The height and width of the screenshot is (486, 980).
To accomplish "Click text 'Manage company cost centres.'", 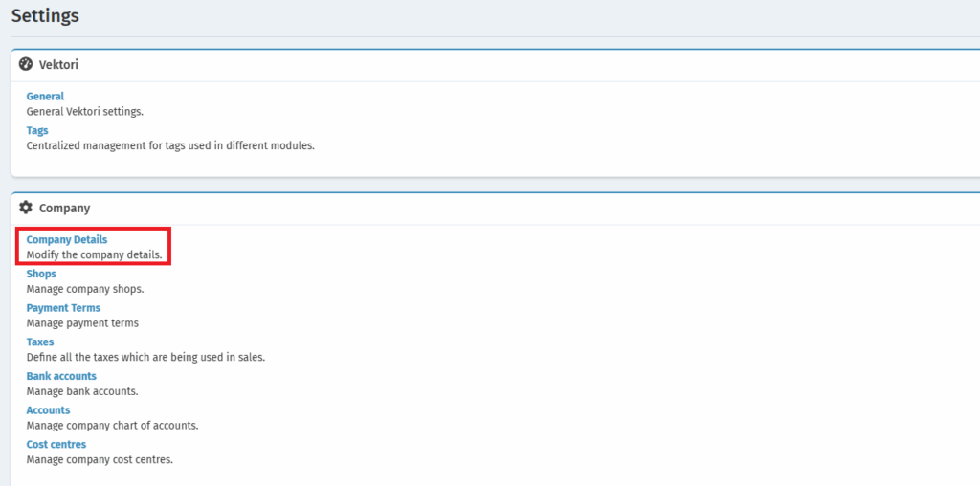I will (x=100, y=460).
